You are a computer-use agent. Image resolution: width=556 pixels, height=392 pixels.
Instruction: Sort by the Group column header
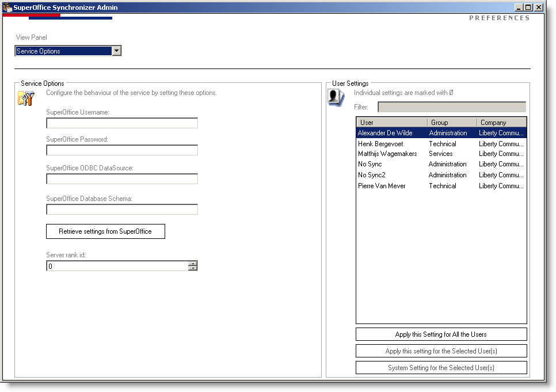point(452,123)
